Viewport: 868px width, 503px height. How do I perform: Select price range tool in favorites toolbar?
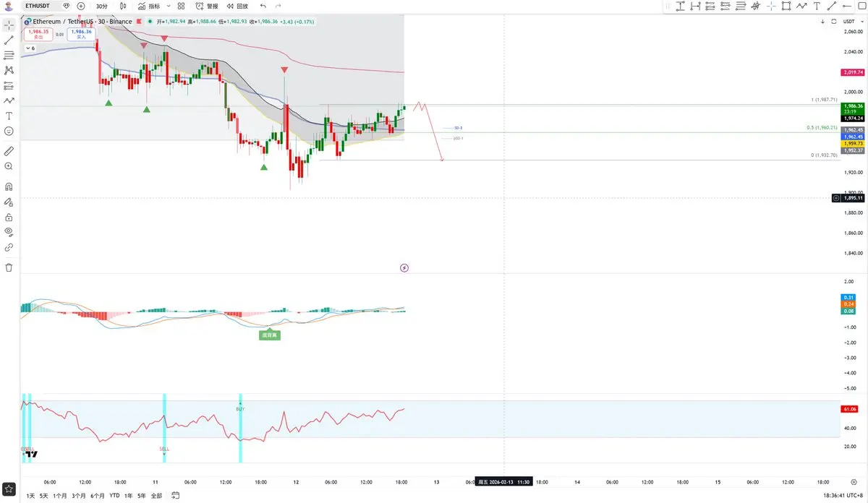point(680,6)
